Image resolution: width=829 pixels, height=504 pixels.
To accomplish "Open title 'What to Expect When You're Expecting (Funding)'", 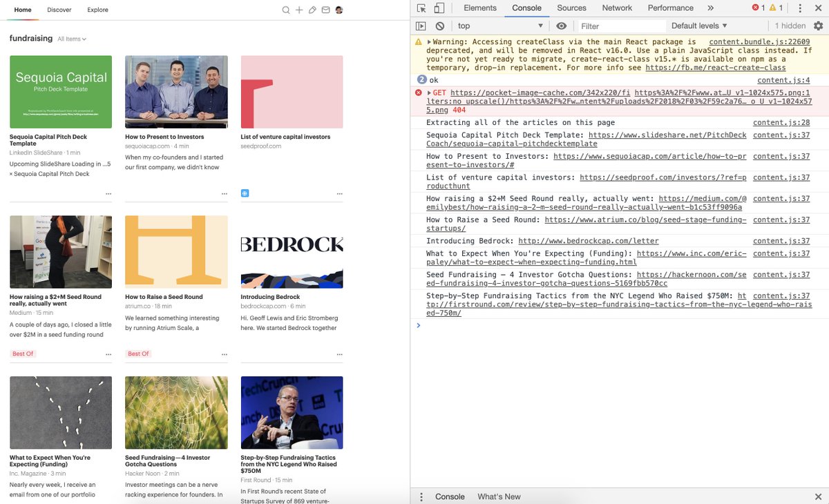I will pos(50,461).
